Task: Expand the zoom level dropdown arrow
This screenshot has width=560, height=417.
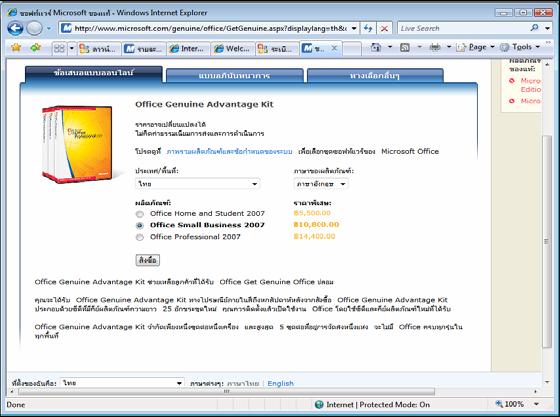Action: pos(536,404)
